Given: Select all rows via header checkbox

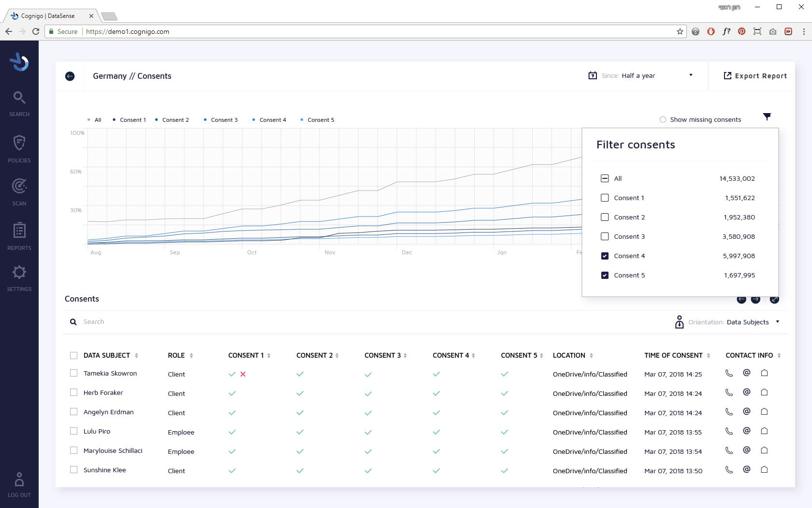Looking at the screenshot, I should [x=73, y=356].
